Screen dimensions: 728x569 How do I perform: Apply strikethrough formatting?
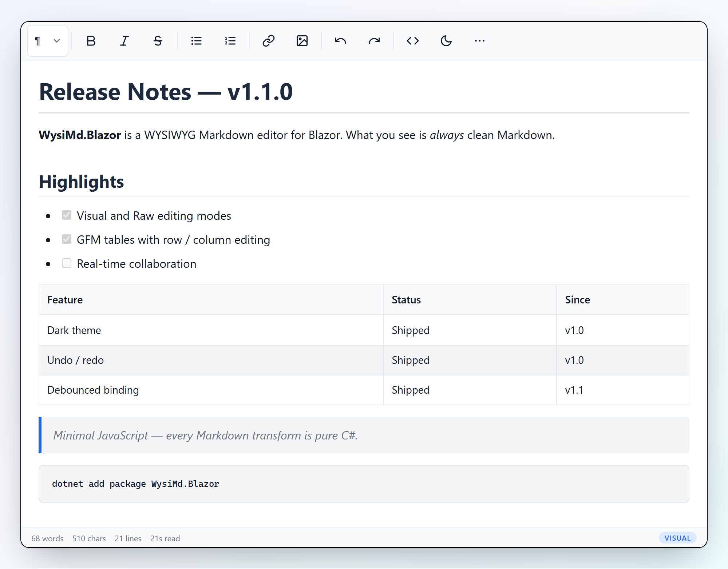click(158, 41)
